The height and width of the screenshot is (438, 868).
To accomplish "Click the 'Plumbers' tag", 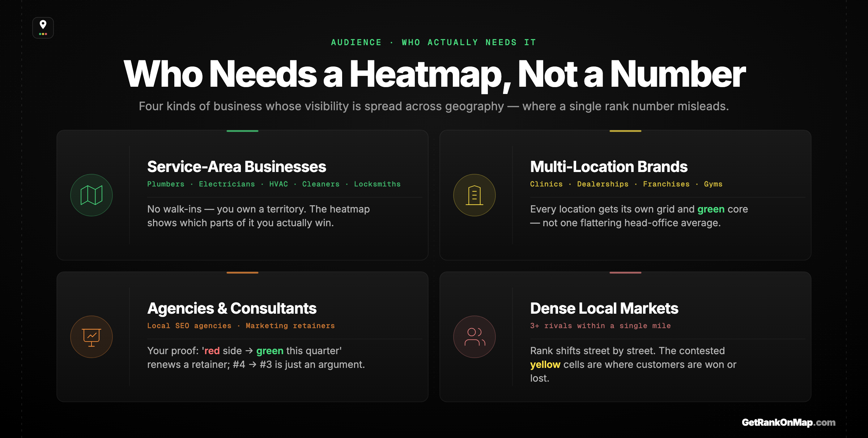I will [166, 184].
